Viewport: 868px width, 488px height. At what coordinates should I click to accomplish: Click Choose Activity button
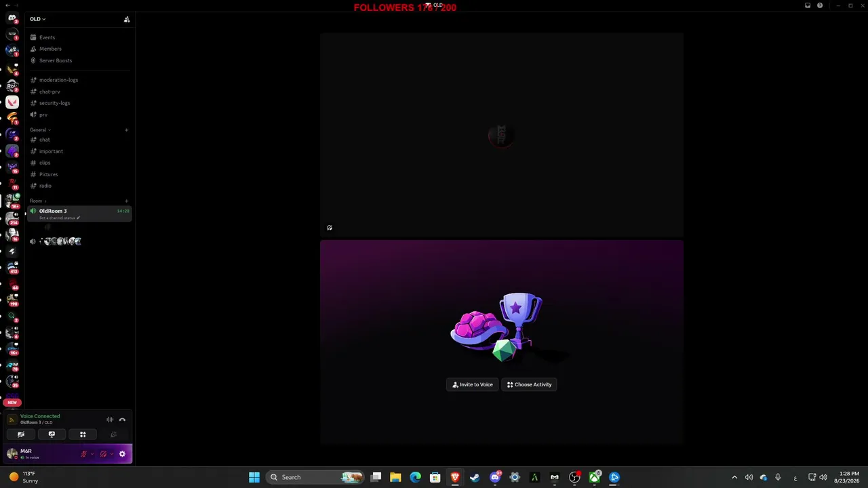pos(529,384)
